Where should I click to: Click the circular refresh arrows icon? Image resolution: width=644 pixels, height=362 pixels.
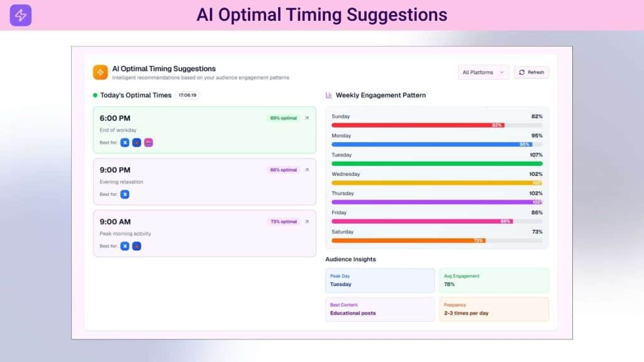tap(521, 72)
